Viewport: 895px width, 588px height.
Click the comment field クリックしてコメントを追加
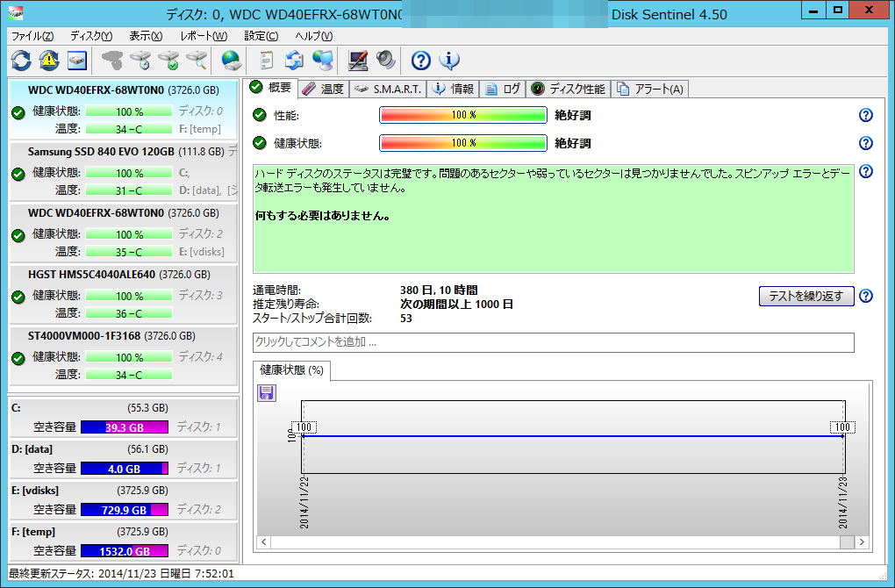point(554,342)
